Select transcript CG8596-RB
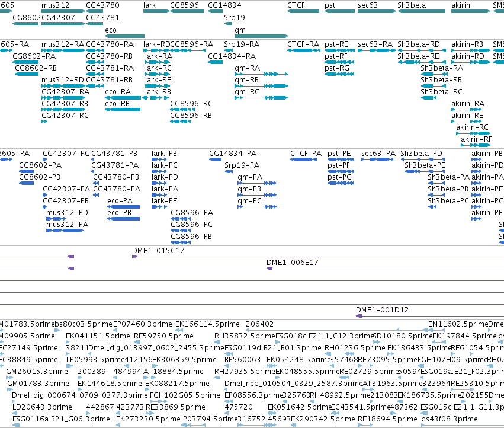The width and height of the screenshot is (504, 428). click(x=181, y=122)
